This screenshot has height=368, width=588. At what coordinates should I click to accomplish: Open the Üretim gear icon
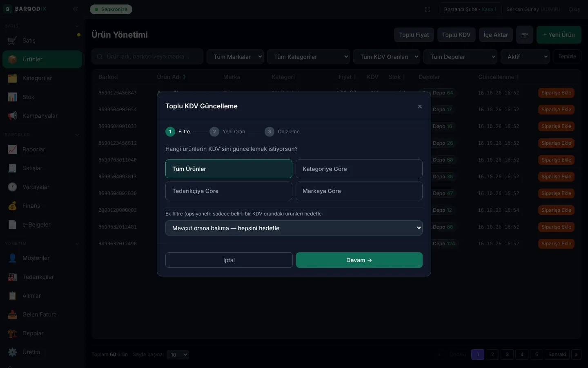13,352
